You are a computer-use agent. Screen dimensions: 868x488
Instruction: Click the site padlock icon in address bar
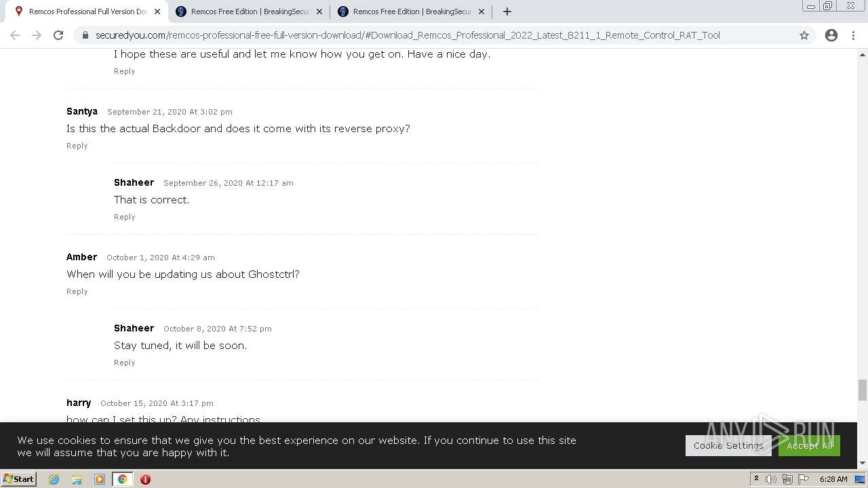click(85, 35)
